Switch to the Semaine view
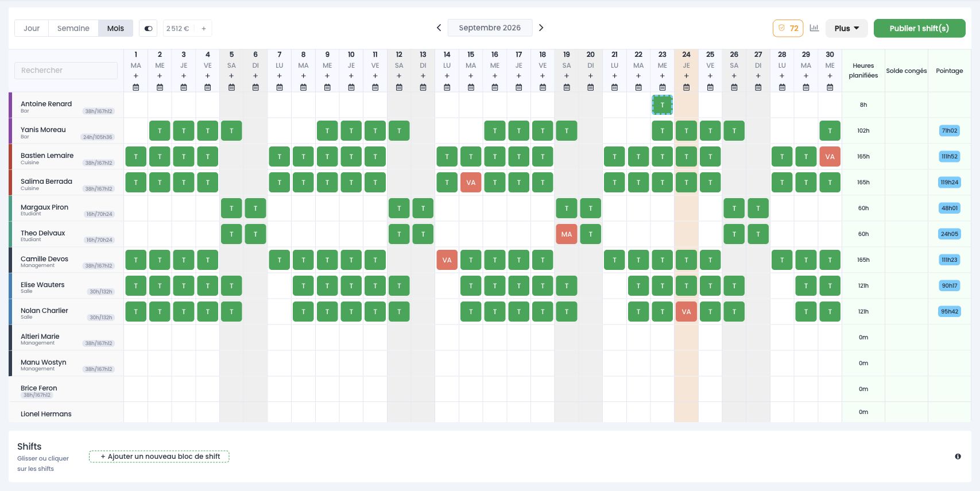The width and height of the screenshot is (980, 491). 73,28
